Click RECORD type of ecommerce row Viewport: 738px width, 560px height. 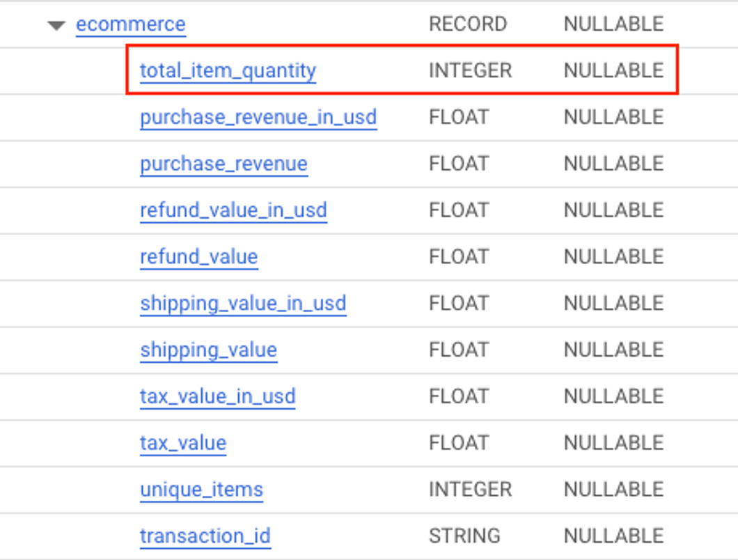pyautogui.click(x=468, y=24)
